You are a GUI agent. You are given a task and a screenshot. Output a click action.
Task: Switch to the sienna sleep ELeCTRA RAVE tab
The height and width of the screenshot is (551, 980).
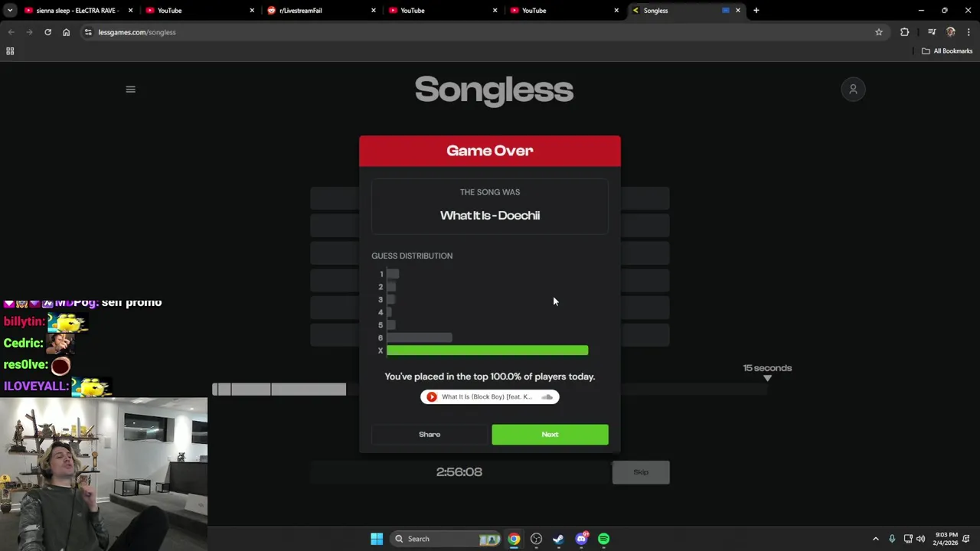[x=77, y=11]
